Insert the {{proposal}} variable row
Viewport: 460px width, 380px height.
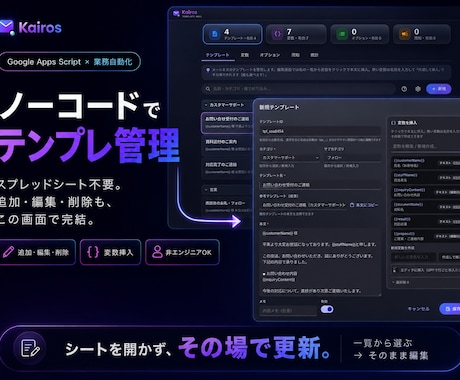425,236
